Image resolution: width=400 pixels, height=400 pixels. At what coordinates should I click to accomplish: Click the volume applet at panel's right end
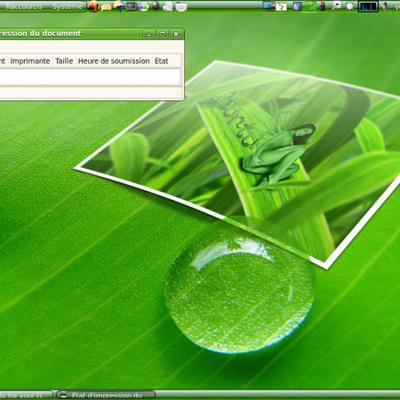click(x=386, y=6)
